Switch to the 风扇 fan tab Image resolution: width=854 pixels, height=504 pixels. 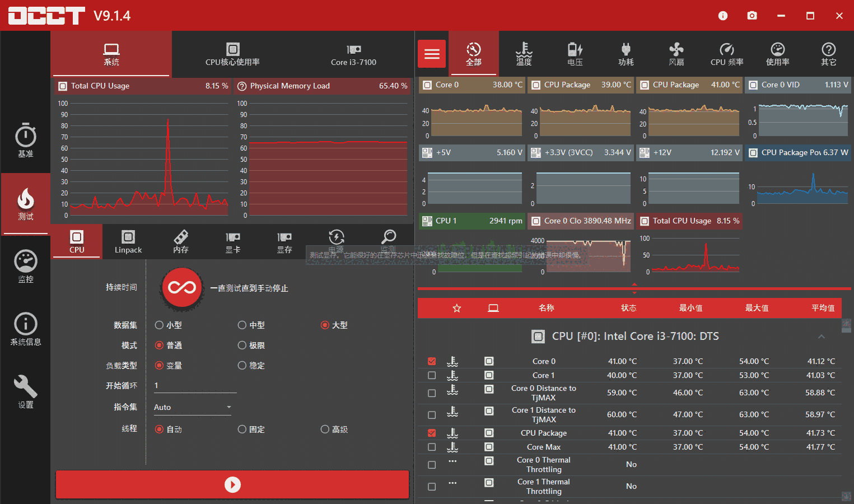(676, 54)
